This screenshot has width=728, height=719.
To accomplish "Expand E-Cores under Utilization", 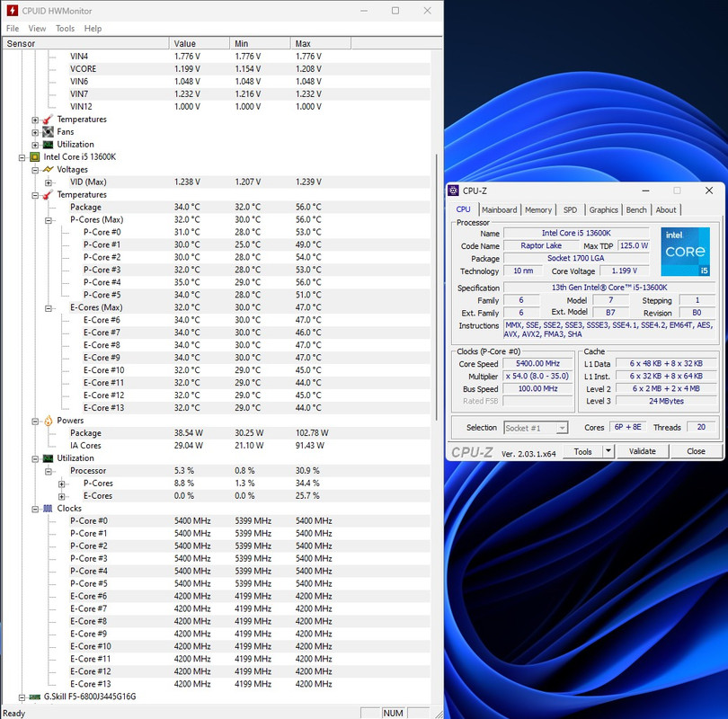I will click(61, 497).
